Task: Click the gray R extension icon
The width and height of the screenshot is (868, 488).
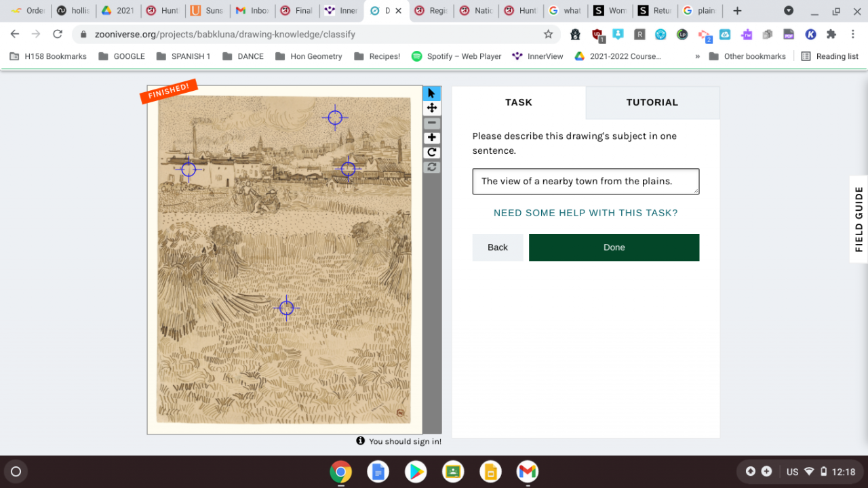Action: 639,34
